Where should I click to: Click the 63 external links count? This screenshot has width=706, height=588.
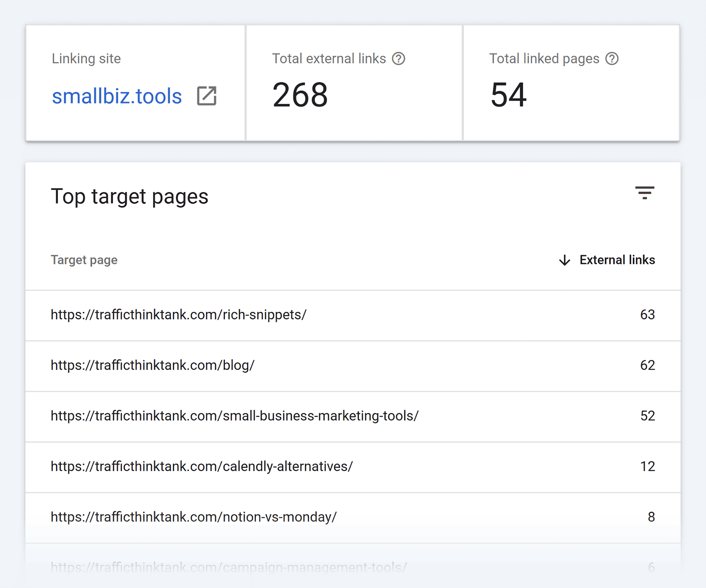[x=647, y=315]
